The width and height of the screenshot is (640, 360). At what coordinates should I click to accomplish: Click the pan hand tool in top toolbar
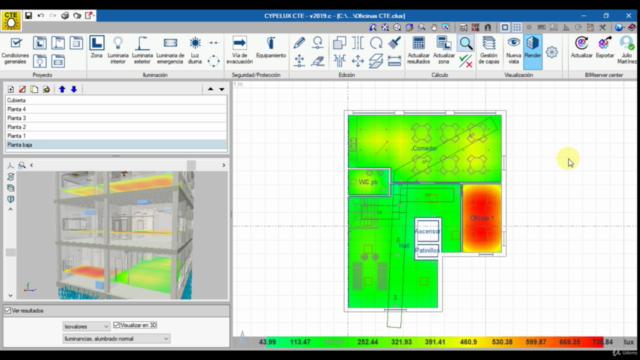(x=434, y=27)
